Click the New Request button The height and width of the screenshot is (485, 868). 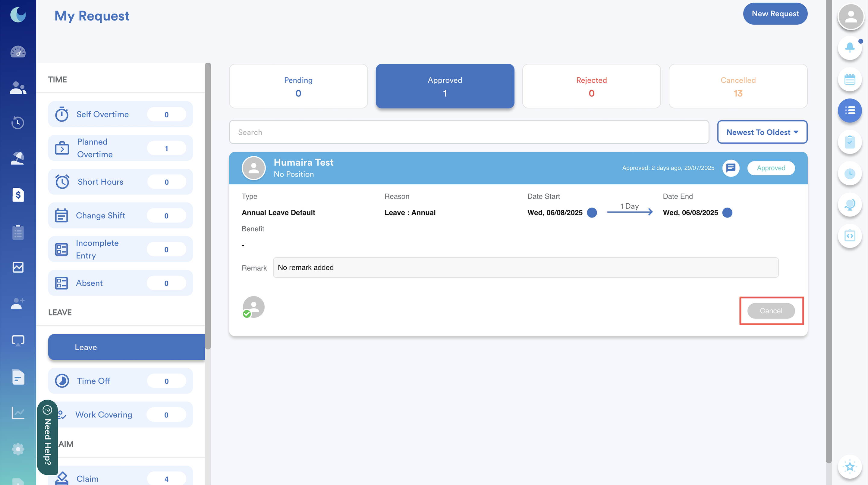pos(775,14)
